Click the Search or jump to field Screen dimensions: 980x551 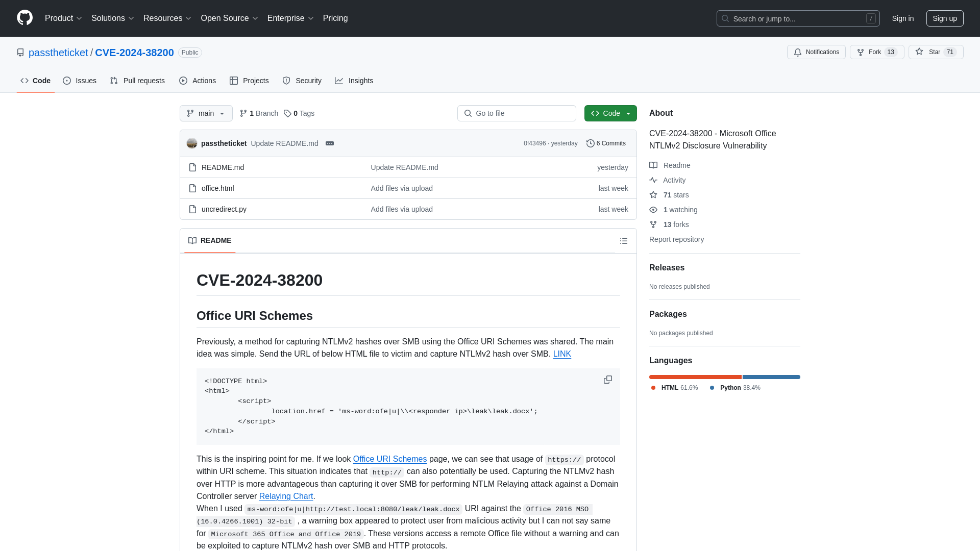click(798, 18)
